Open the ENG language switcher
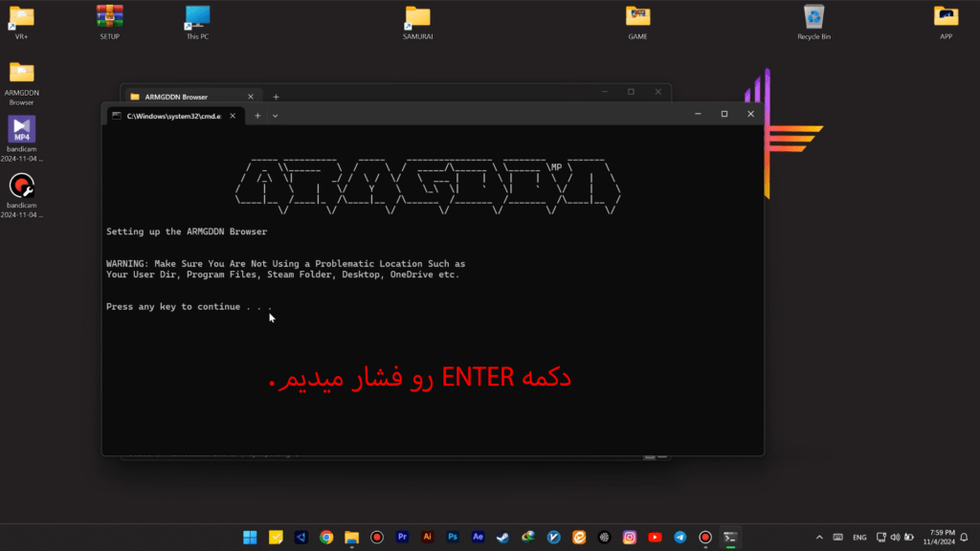Screen dimensions: 980x551 (859, 538)
